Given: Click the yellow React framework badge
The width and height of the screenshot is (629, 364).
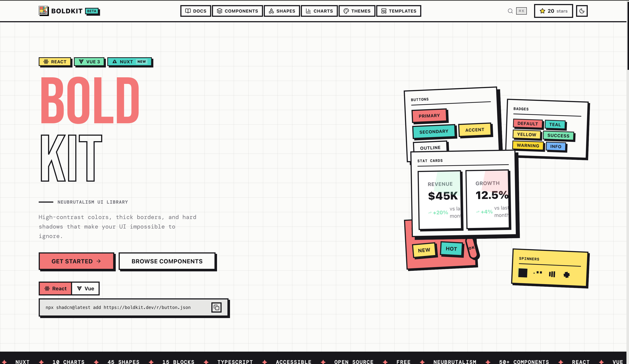Looking at the screenshot, I should click(55, 62).
